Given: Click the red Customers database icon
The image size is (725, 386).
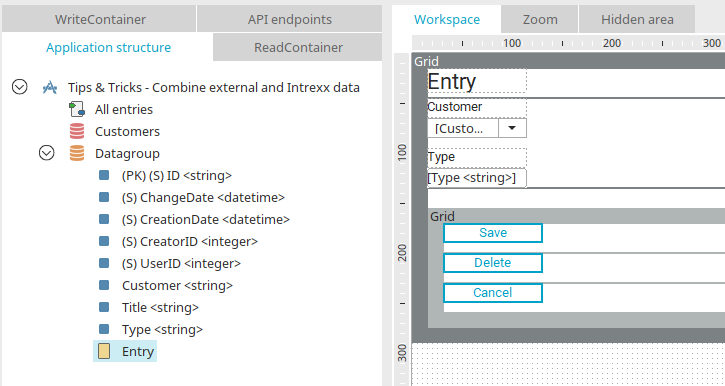Looking at the screenshot, I should tap(77, 131).
